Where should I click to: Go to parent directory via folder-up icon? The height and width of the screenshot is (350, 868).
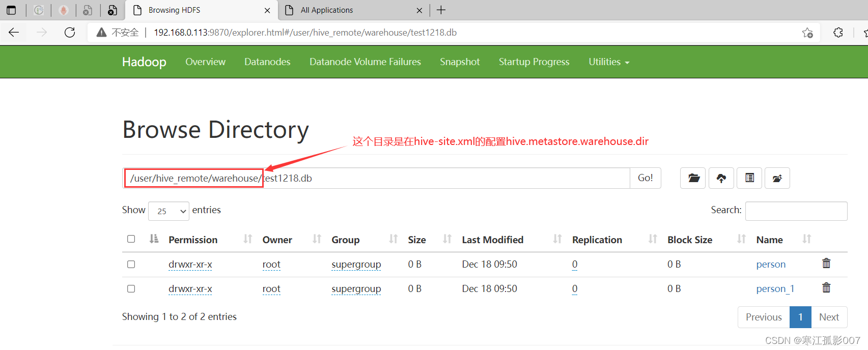tap(777, 178)
